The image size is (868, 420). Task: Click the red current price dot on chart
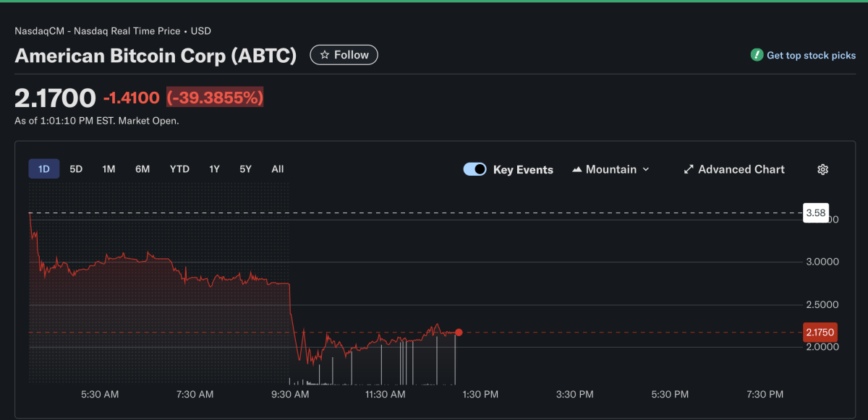(x=459, y=333)
